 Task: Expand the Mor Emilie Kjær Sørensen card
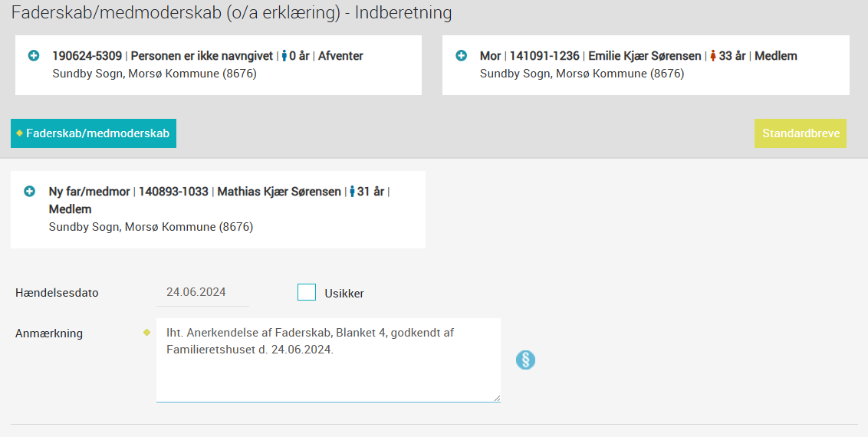click(x=461, y=56)
